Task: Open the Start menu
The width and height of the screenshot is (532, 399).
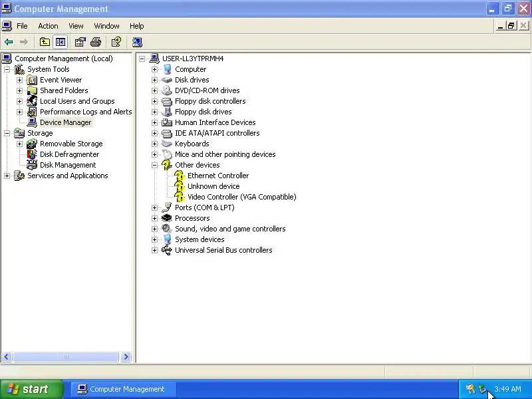Action: tap(32, 389)
